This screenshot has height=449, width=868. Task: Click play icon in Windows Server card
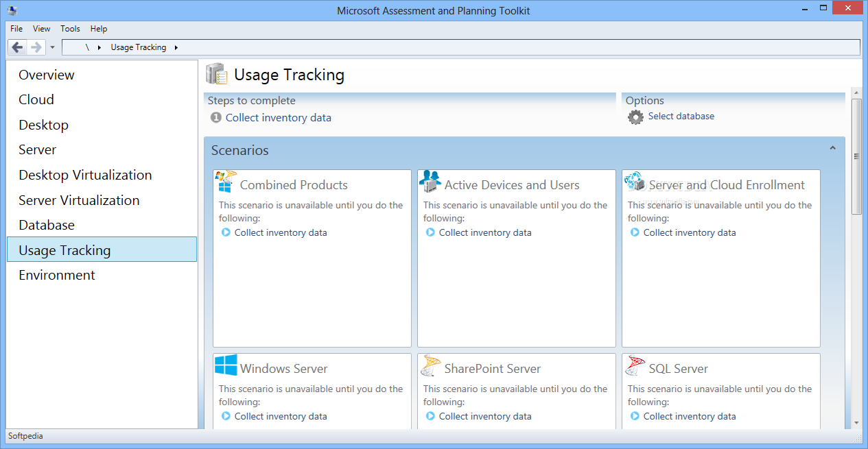point(226,416)
